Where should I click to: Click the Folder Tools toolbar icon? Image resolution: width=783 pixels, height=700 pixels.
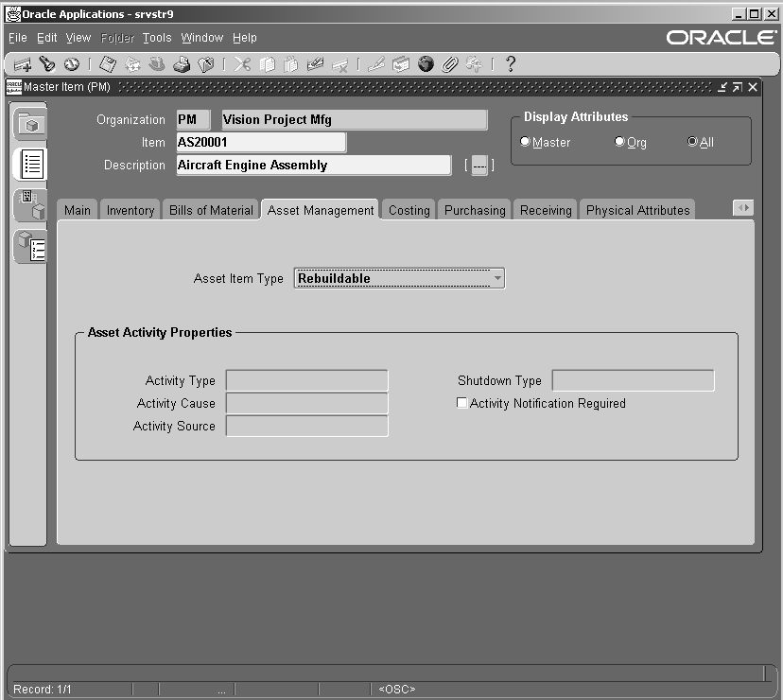click(x=475, y=64)
